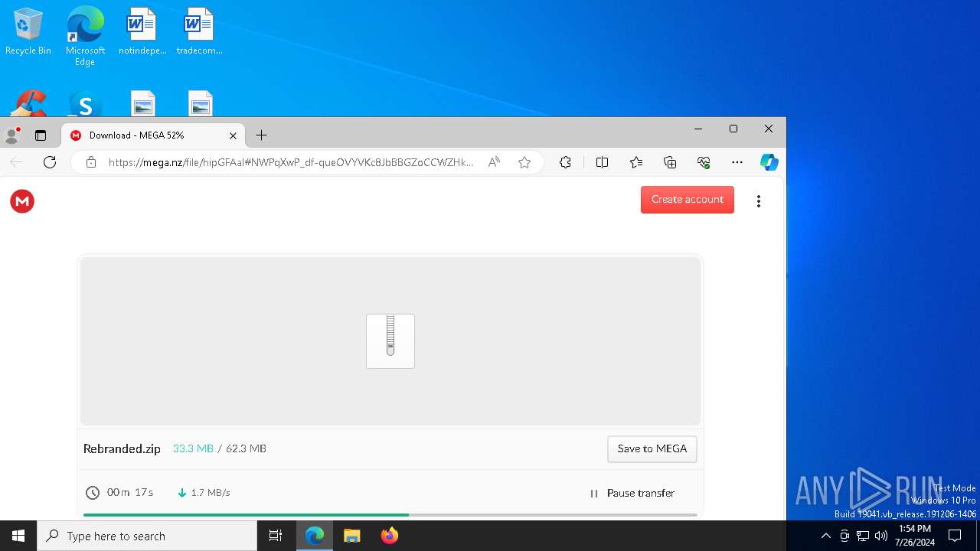Click the Rebranded.zip file name
The width and height of the screenshot is (980, 551).
pyautogui.click(x=122, y=449)
